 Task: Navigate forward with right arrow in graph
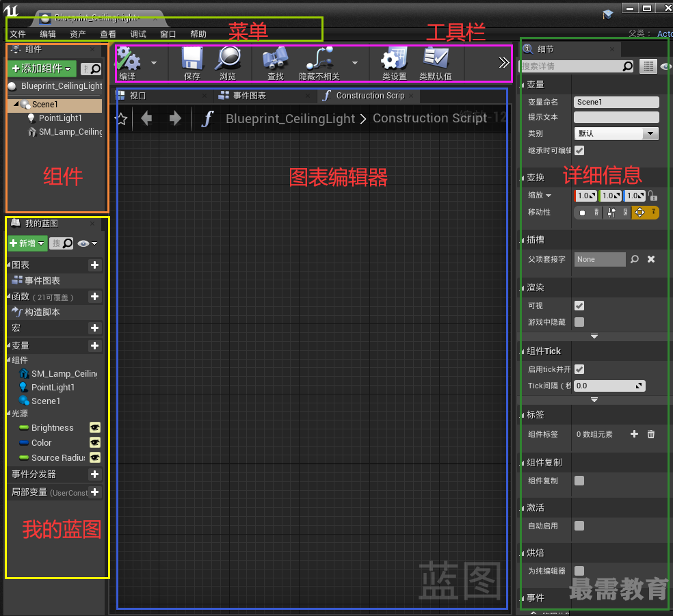(175, 118)
